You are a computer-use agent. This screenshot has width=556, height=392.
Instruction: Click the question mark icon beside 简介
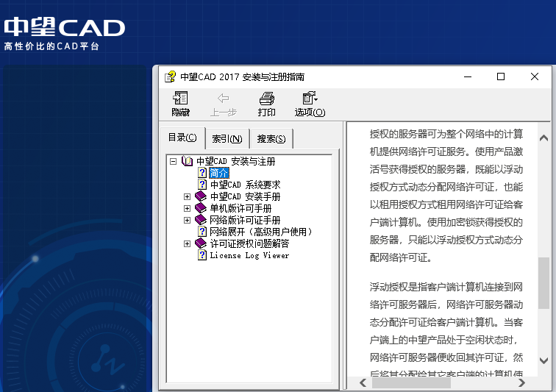click(x=202, y=173)
